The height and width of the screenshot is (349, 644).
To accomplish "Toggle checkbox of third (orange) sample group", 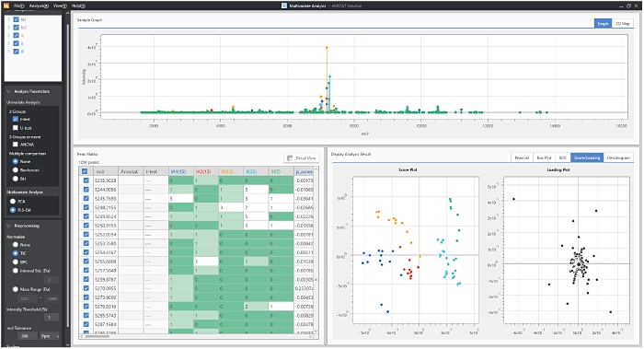I will click(16, 35).
